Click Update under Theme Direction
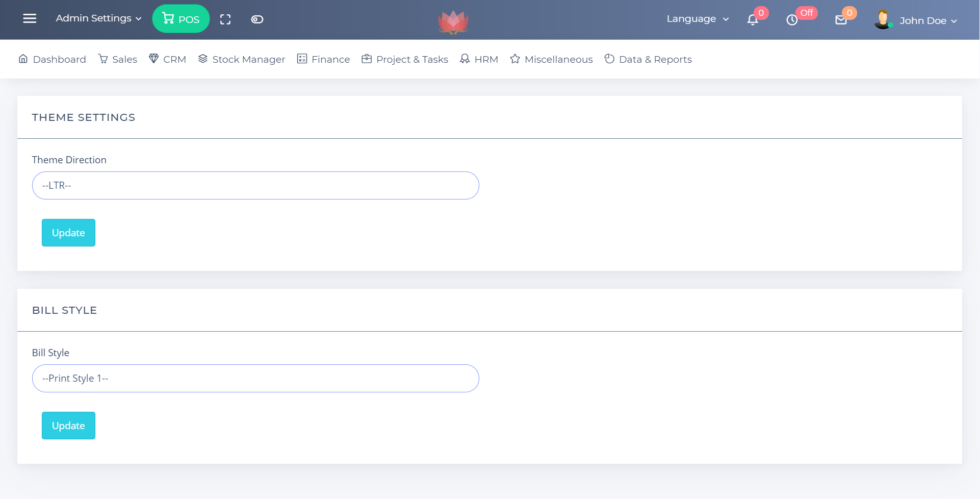The image size is (980, 499). click(x=68, y=233)
